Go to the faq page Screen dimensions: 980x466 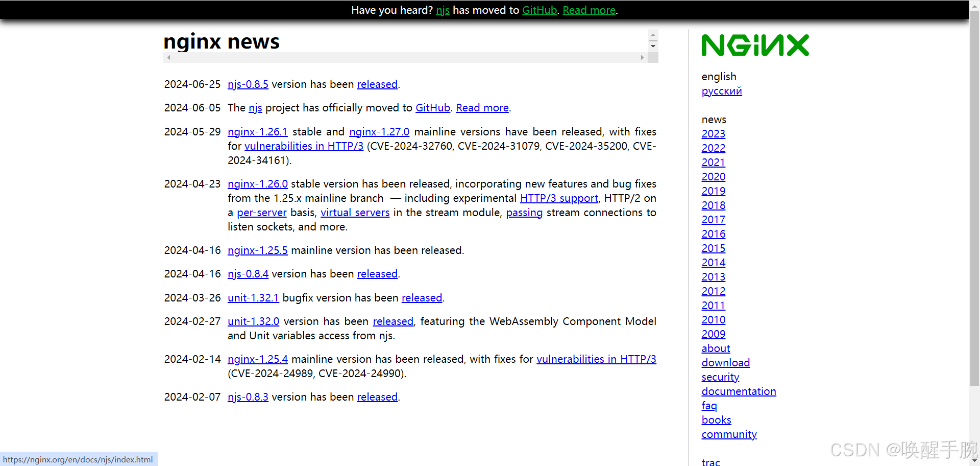point(709,406)
